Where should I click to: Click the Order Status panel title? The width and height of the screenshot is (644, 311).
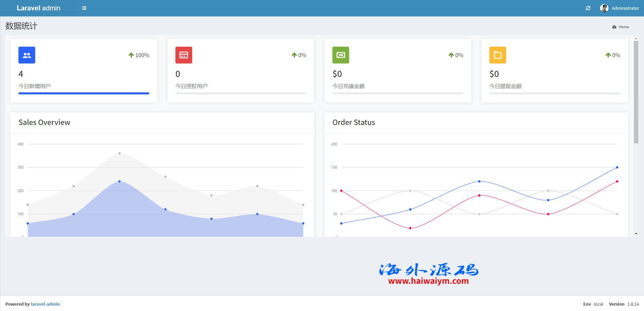pyautogui.click(x=354, y=123)
